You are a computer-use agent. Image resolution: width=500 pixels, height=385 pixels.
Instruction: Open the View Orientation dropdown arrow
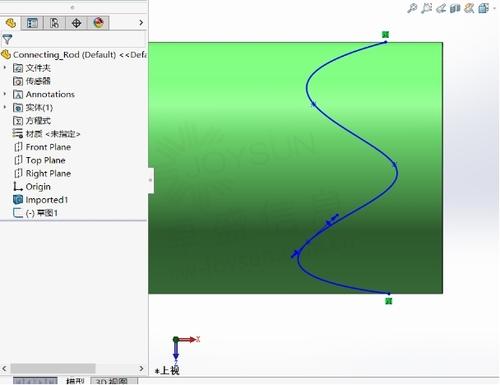pos(494,8)
